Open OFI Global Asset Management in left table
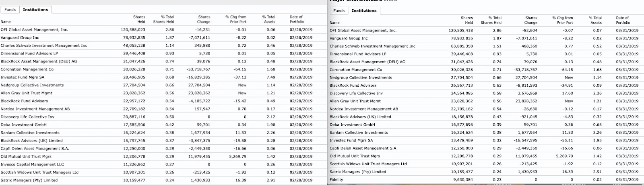 (x=34, y=29)
